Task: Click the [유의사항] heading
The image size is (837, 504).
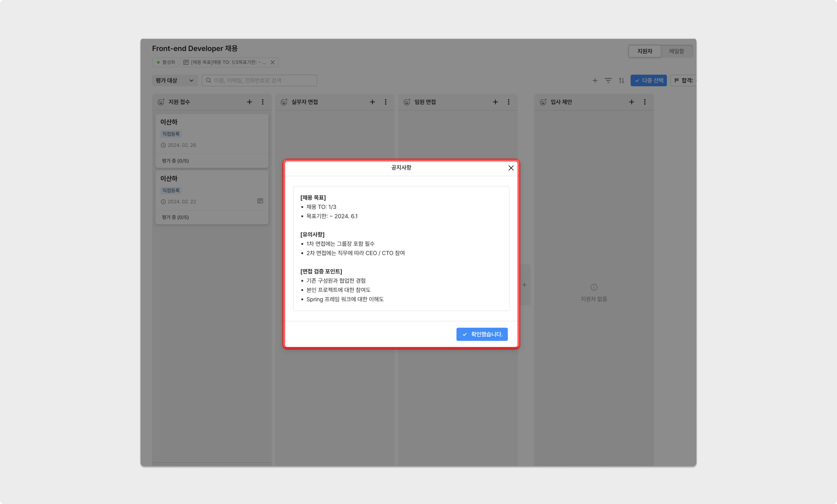Action: [x=312, y=235]
